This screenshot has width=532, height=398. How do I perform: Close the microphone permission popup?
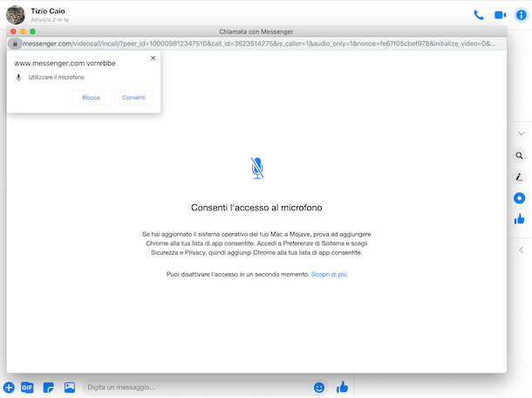(153, 58)
